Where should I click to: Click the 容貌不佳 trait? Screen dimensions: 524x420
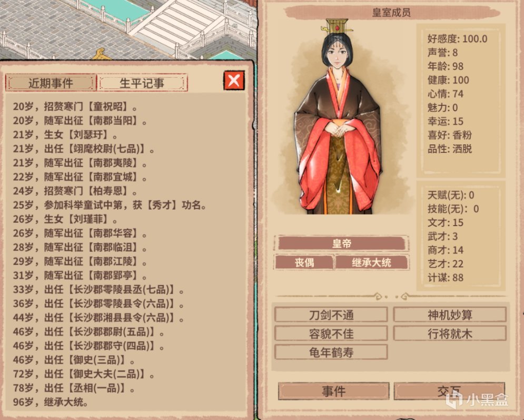(x=331, y=334)
